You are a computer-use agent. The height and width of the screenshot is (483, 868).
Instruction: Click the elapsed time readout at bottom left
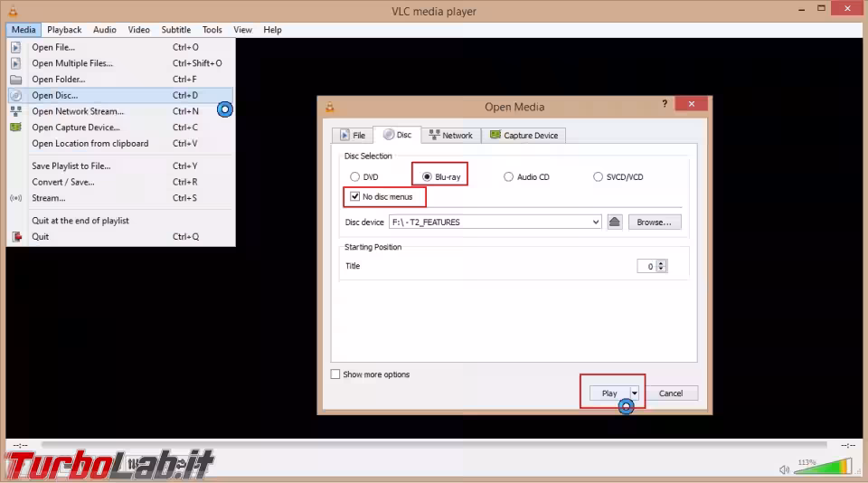pyautogui.click(x=21, y=445)
